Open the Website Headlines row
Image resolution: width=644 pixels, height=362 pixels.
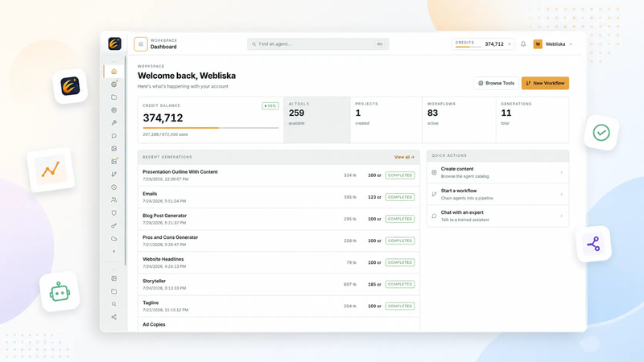point(279,262)
